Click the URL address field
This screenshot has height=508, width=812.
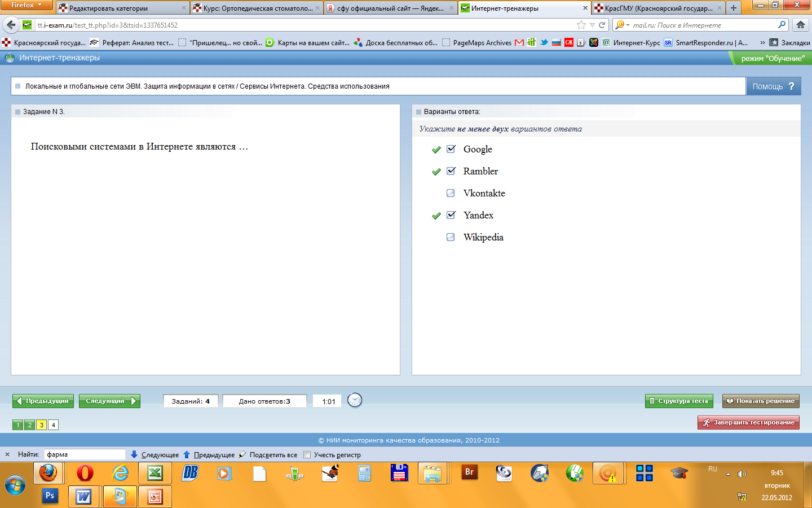tap(304, 25)
